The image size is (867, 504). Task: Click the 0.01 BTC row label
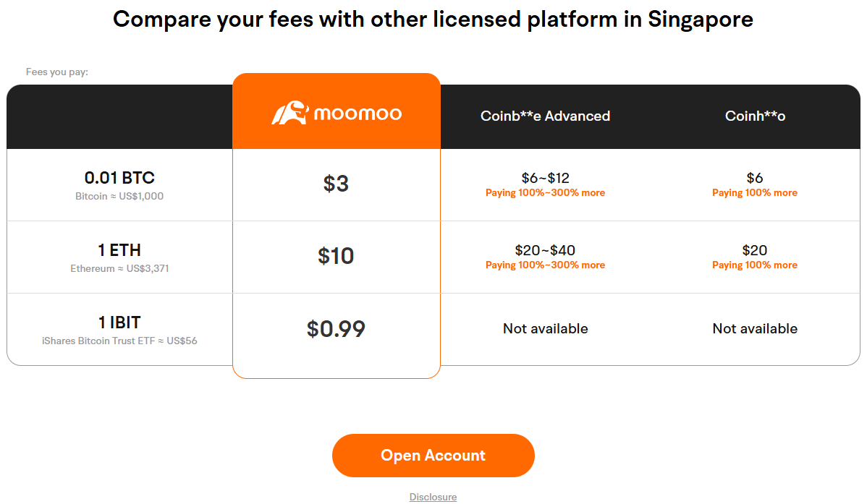tap(119, 178)
